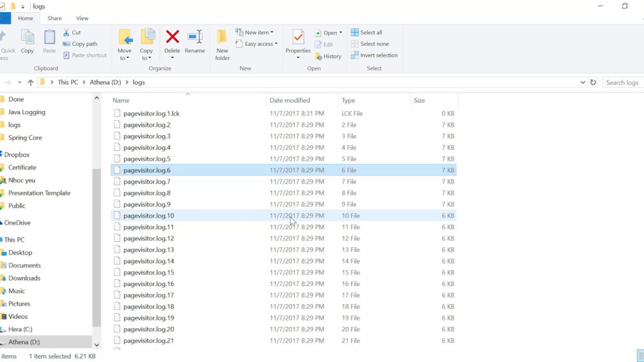Viewport: 644px width, 362px height.
Task: Select Certificate folder in navigation pane
Action: (x=22, y=167)
